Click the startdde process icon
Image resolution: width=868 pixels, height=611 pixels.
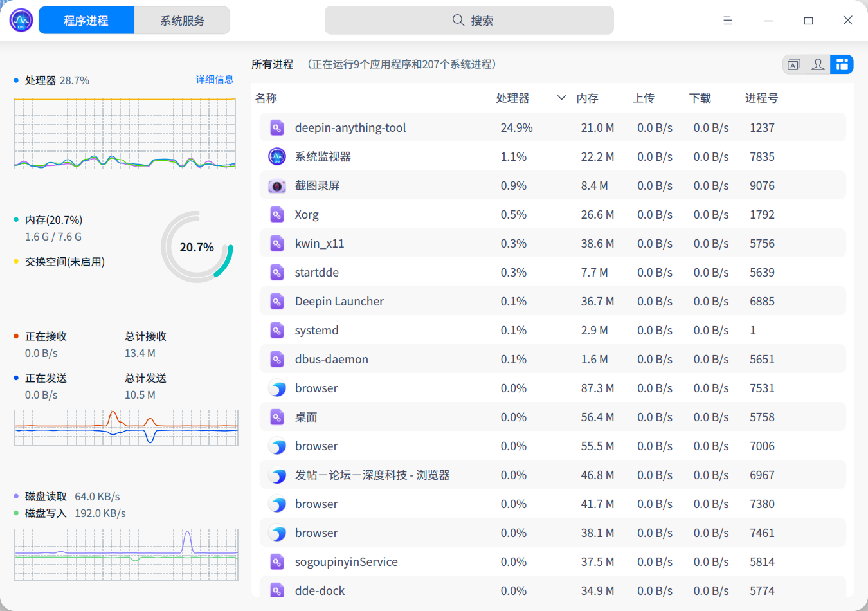coord(277,273)
